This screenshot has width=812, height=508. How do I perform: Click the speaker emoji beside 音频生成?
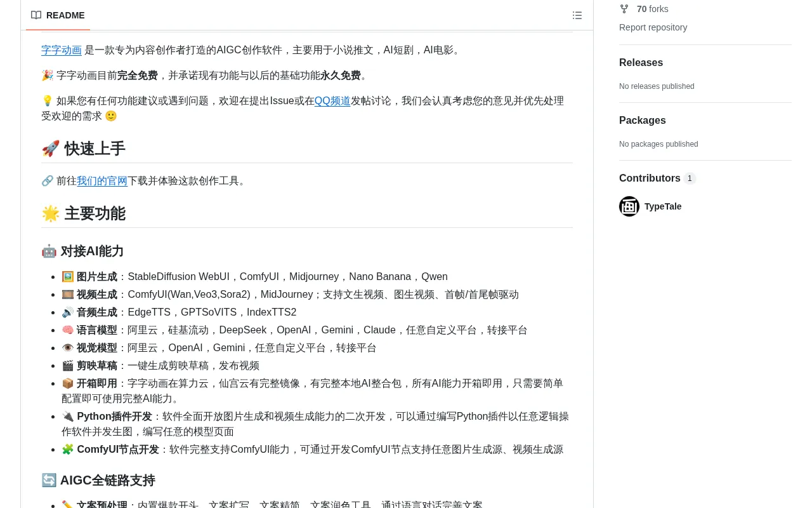67,312
